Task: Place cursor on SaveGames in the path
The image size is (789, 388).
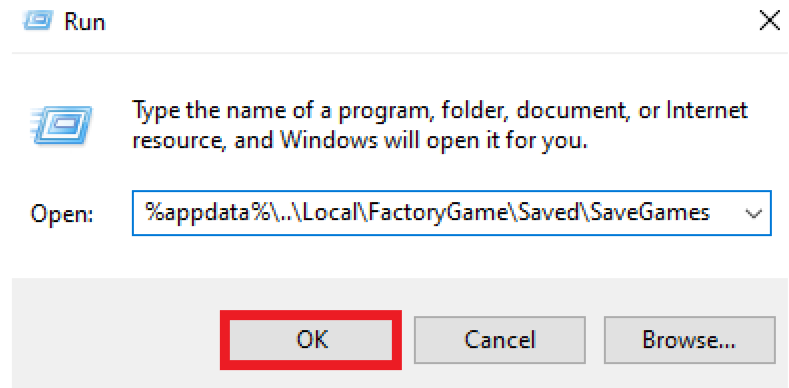Action: (x=650, y=213)
